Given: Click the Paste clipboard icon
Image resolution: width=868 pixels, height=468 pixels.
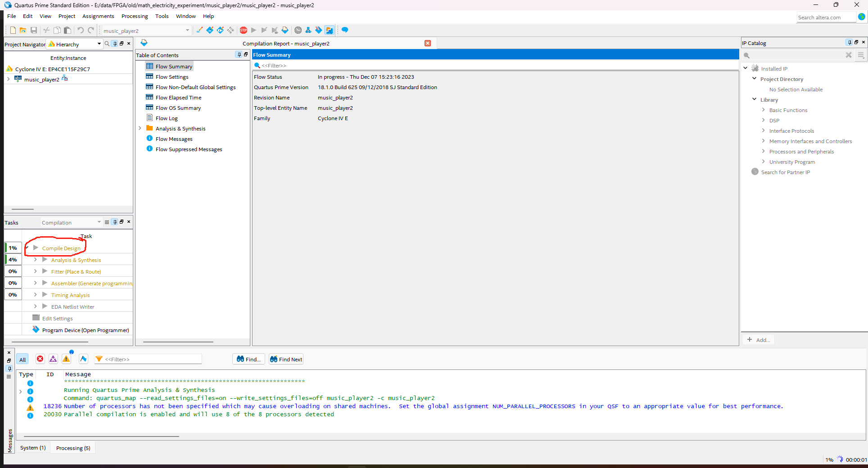Looking at the screenshot, I should (x=68, y=30).
